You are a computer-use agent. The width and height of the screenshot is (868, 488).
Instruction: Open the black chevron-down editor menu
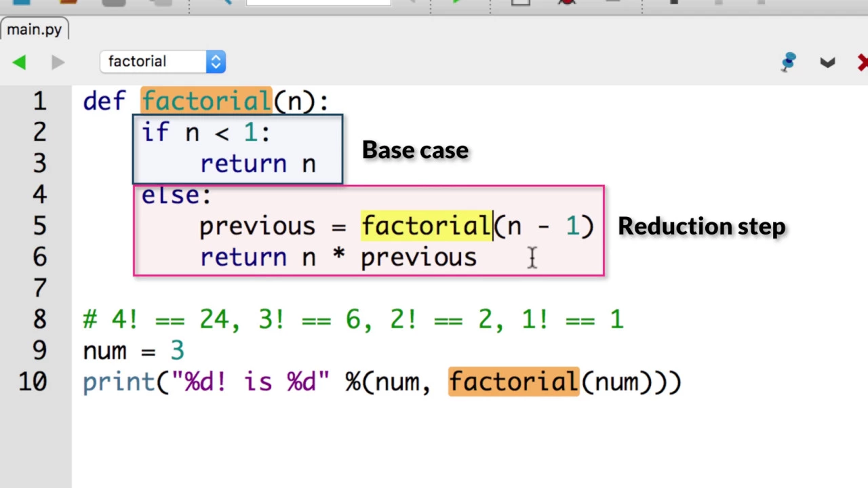pos(827,62)
